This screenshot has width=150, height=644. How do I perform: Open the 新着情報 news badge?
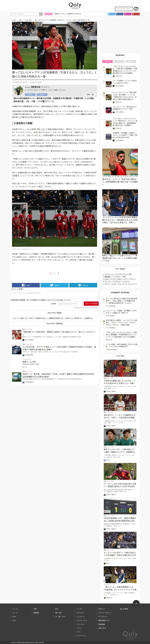(x=48, y=14)
